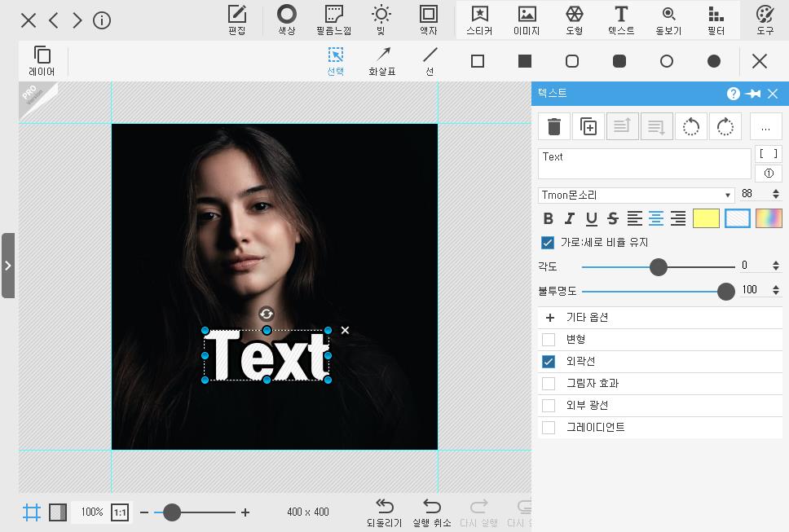Bring text layer forward
The height and width of the screenshot is (532, 789).
coord(623,126)
